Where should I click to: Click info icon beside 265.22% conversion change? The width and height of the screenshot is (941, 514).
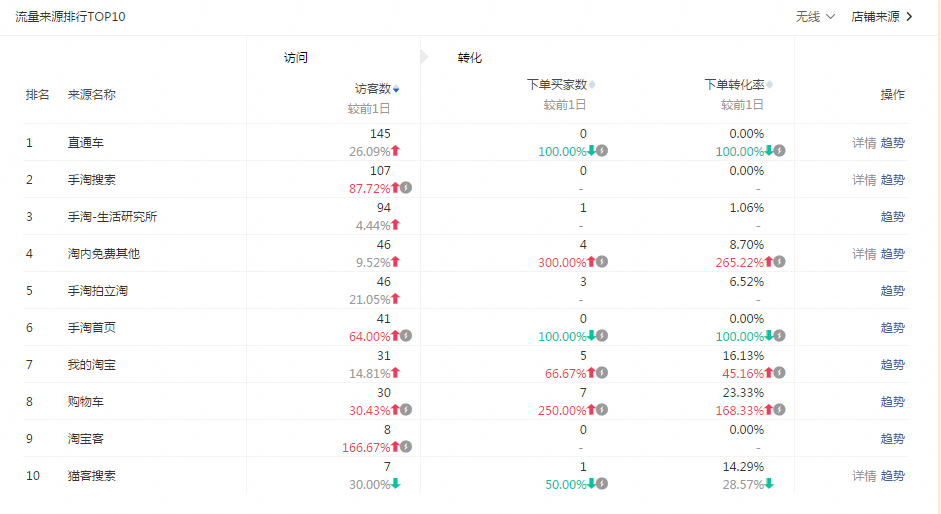779,262
